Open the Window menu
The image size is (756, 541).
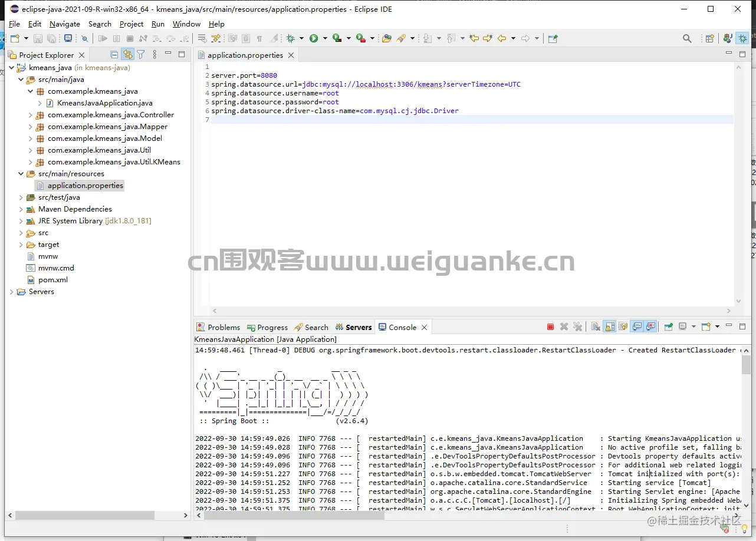point(186,24)
